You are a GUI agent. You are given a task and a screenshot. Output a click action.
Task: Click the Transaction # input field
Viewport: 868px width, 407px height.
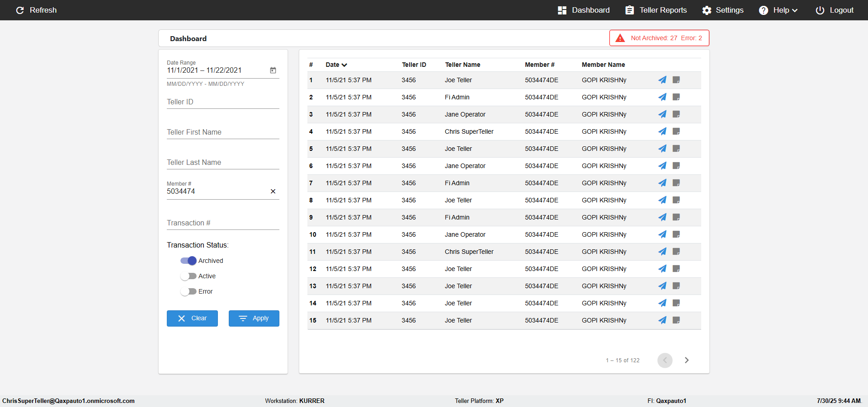pyautogui.click(x=223, y=223)
